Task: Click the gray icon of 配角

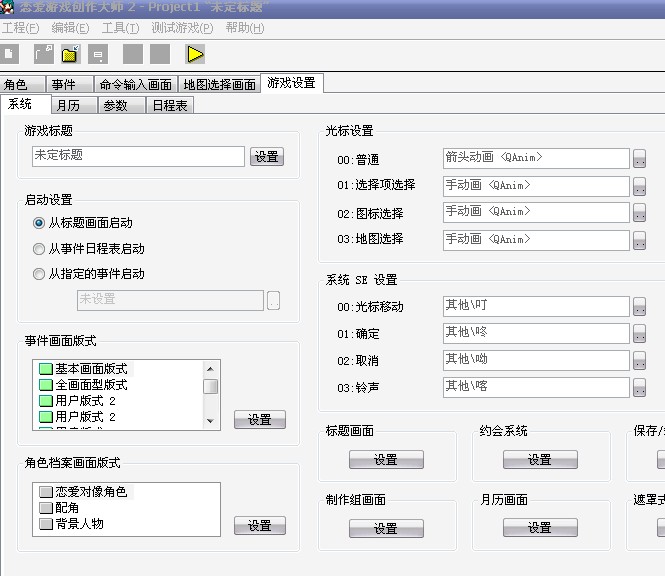Action: [46, 508]
